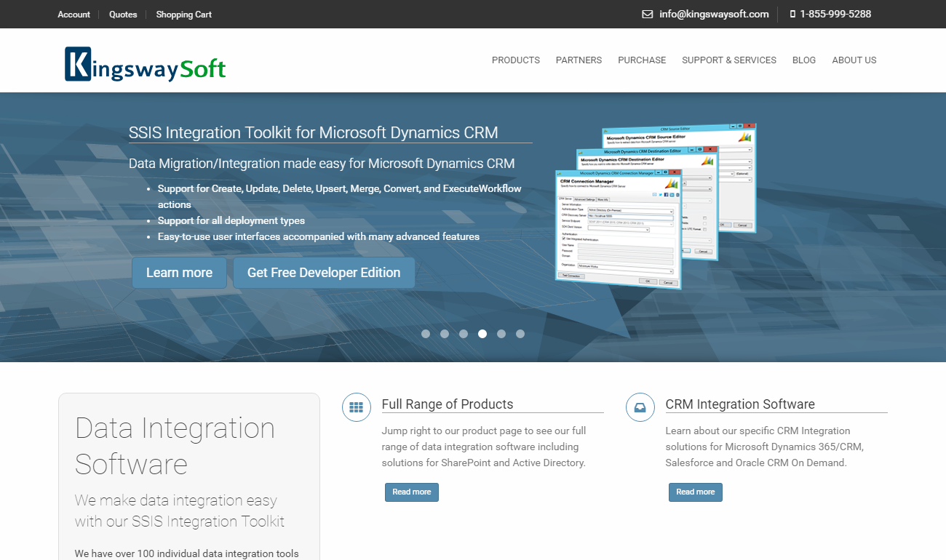Open the Account link
The height and width of the screenshot is (560, 946).
(x=74, y=15)
